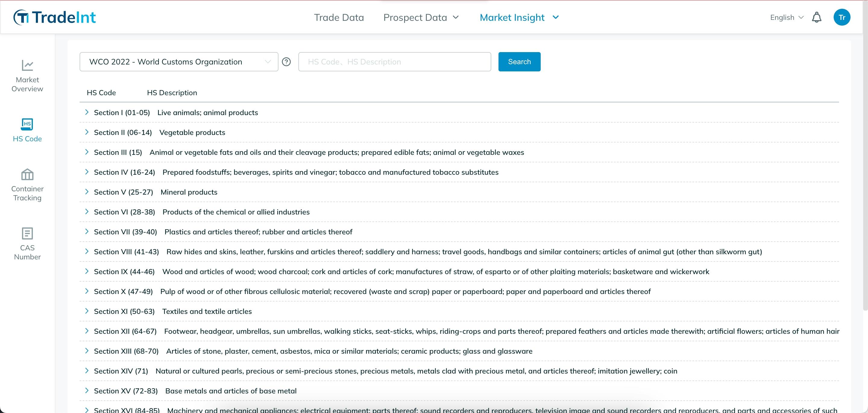
Task: Open the Tr user profile avatar
Action: tap(842, 17)
